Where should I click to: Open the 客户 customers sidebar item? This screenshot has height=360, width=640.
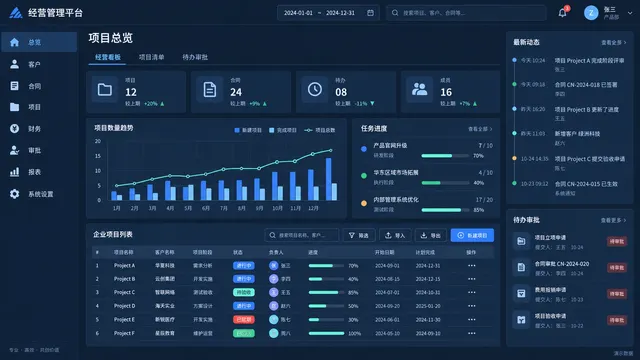tap(39, 64)
